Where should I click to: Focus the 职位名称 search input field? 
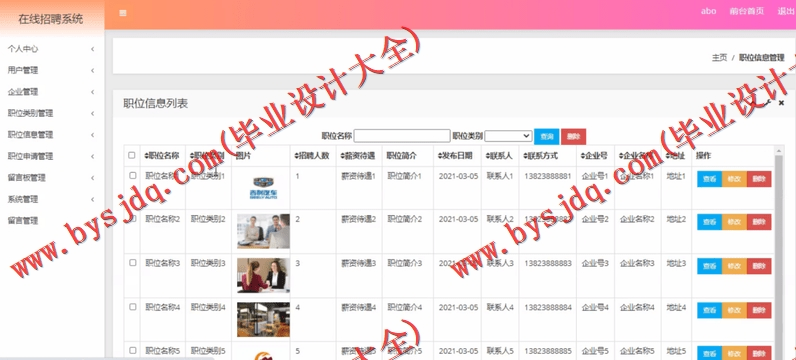click(x=402, y=136)
